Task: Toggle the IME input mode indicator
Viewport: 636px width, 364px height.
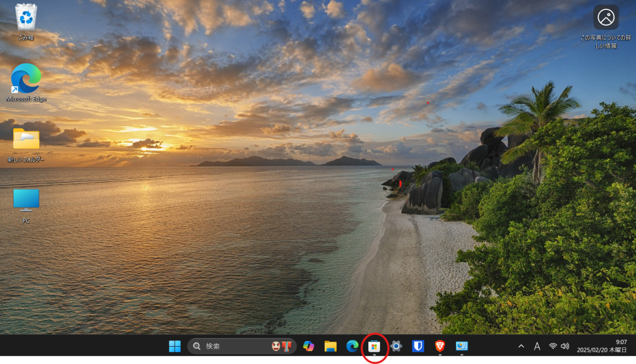Action: [x=537, y=346]
